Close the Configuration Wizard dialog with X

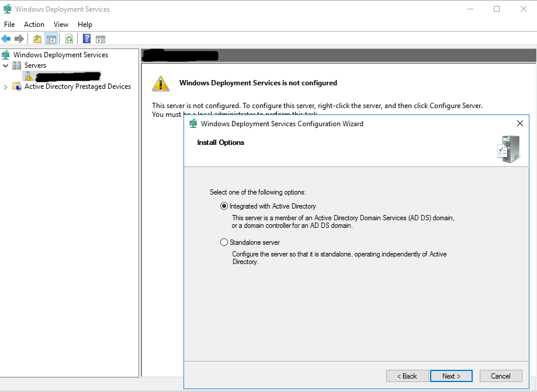point(520,123)
